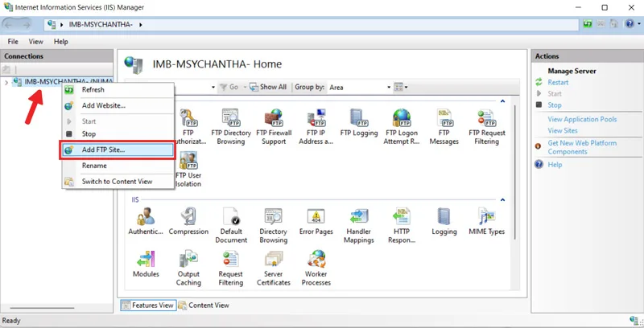This screenshot has width=644, height=328.
Task: Click the Help icon in the address bar
Action: (x=630, y=24)
